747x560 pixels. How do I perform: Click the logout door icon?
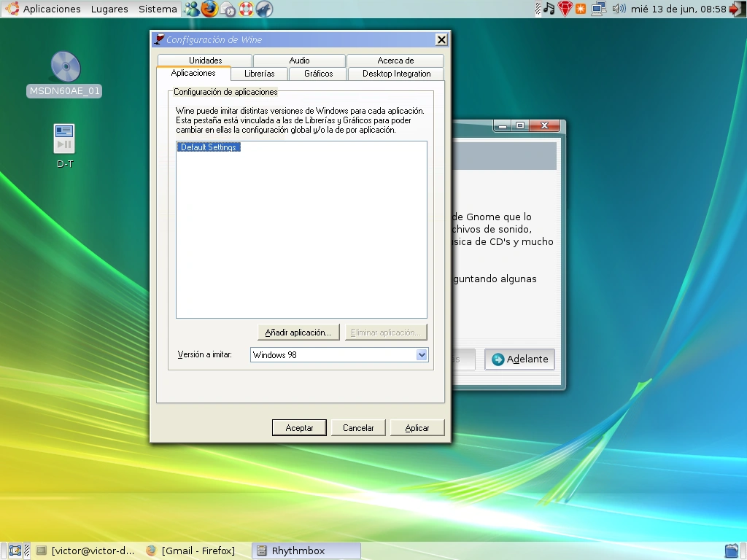point(737,9)
